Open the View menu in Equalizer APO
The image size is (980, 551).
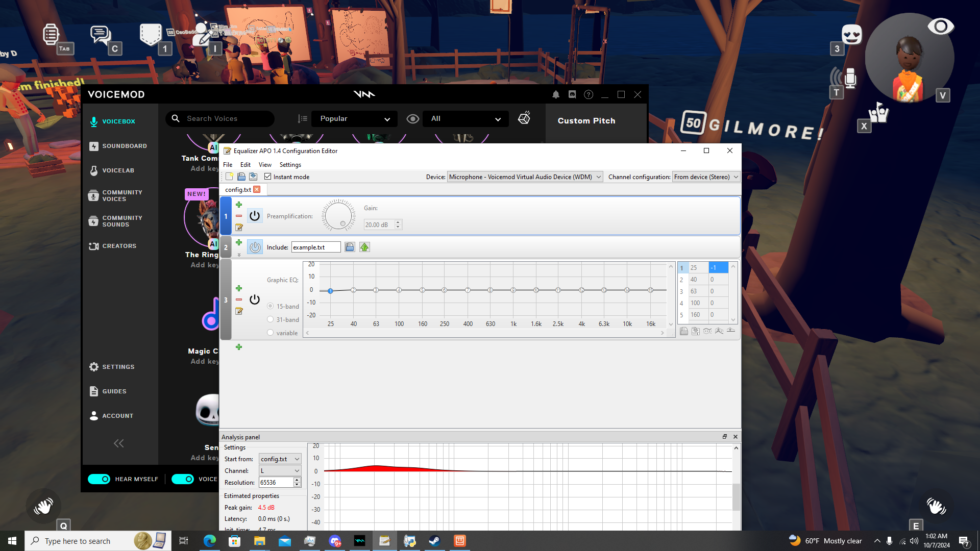click(265, 164)
